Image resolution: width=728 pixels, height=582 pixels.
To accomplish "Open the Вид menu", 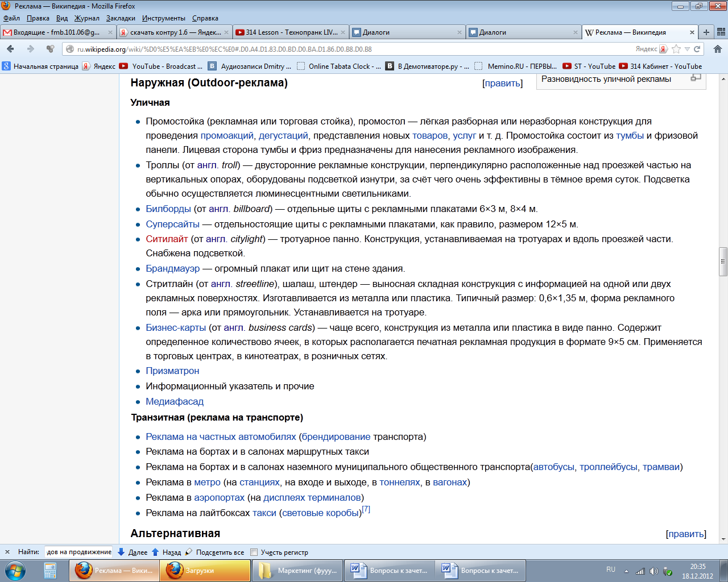I will click(x=62, y=18).
